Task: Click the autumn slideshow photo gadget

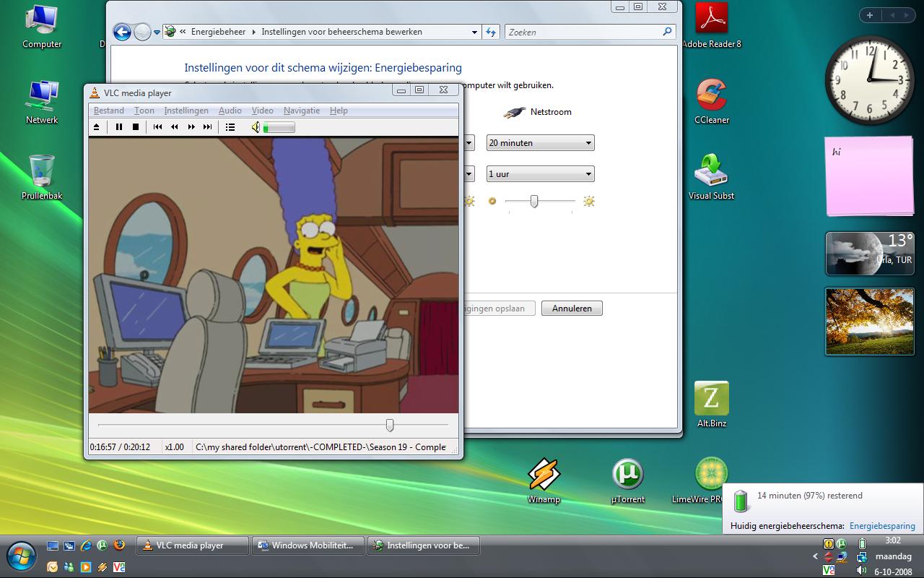Action: [870, 322]
